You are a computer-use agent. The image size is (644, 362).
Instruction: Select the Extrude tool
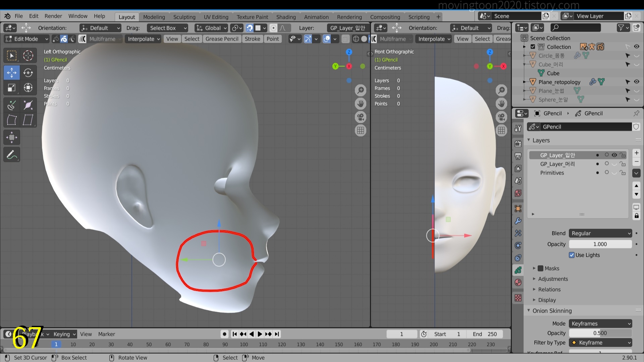coord(11,105)
